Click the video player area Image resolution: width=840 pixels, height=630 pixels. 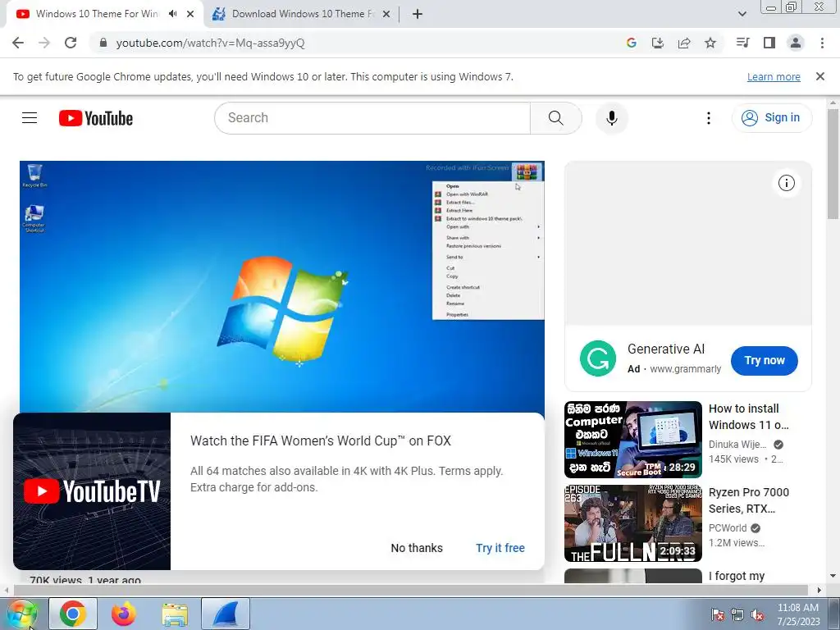(282, 286)
